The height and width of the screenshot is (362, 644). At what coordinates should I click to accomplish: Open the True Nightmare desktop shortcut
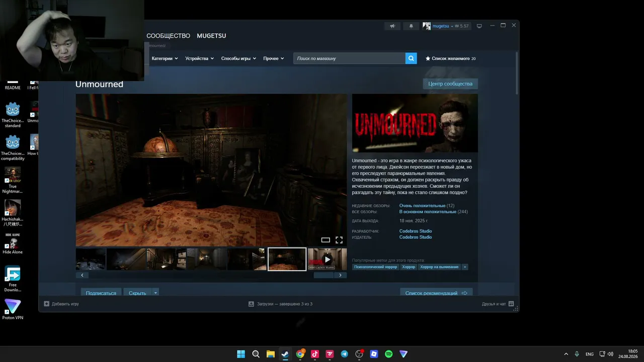(13, 180)
